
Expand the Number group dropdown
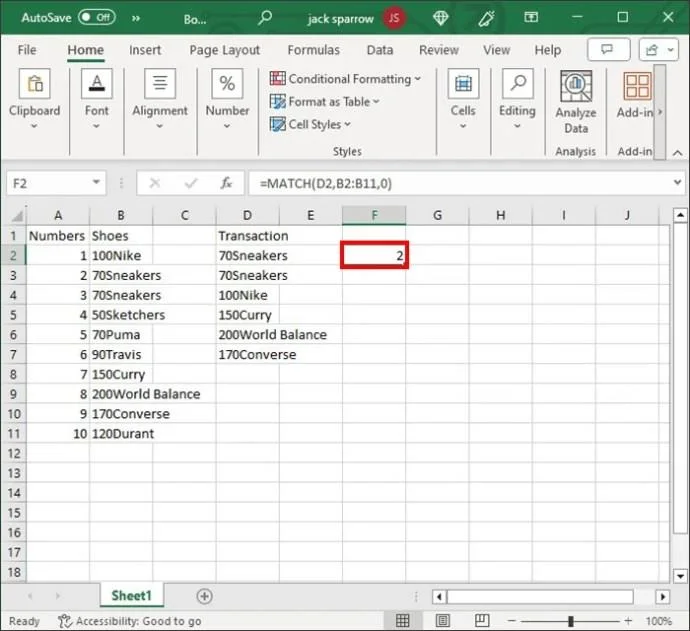coord(227,99)
